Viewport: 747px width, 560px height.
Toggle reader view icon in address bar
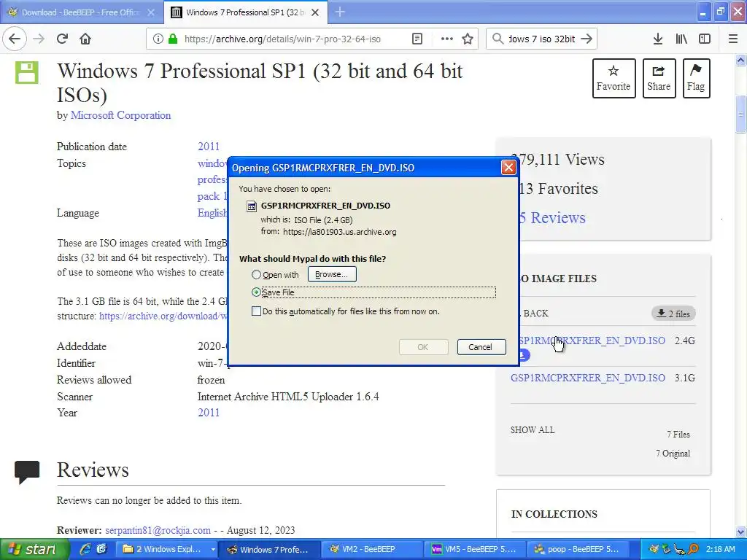(x=417, y=39)
